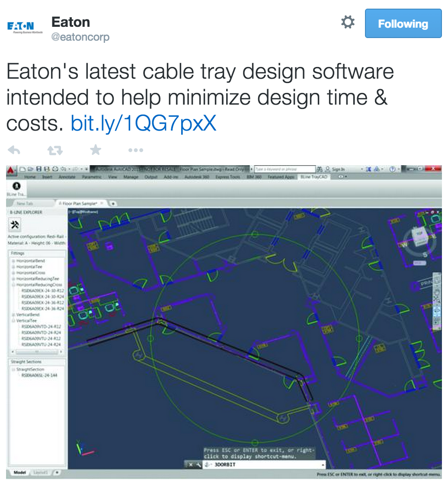Click the B-Line explorer tools (hammer and wrench) icon
The width and height of the screenshot is (448, 486).
pos(15,225)
